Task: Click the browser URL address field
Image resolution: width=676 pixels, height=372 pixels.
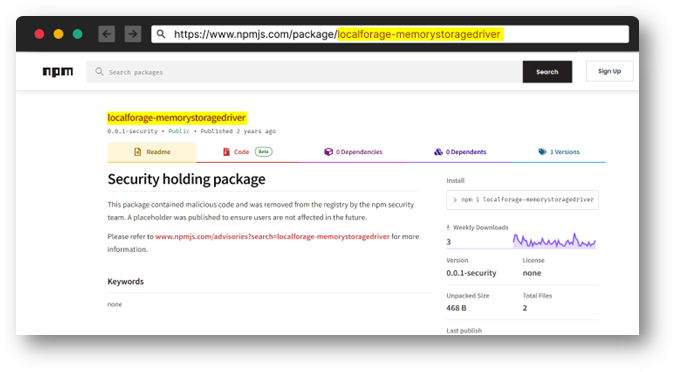Action: click(x=390, y=34)
